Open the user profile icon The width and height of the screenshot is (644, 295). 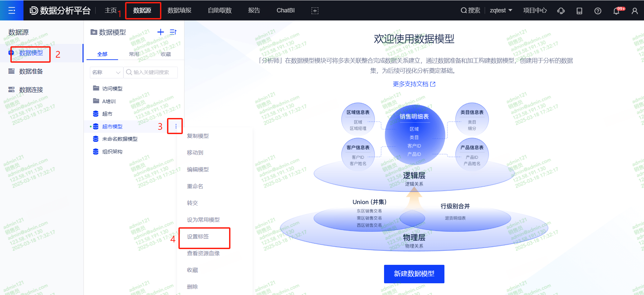pos(635,11)
